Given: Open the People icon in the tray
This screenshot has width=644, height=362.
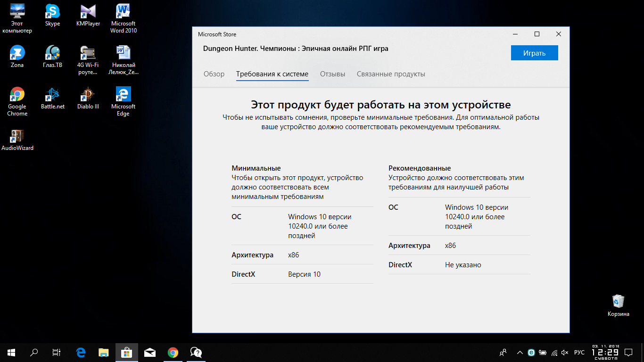Looking at the screenshot, I should point(504,352).
